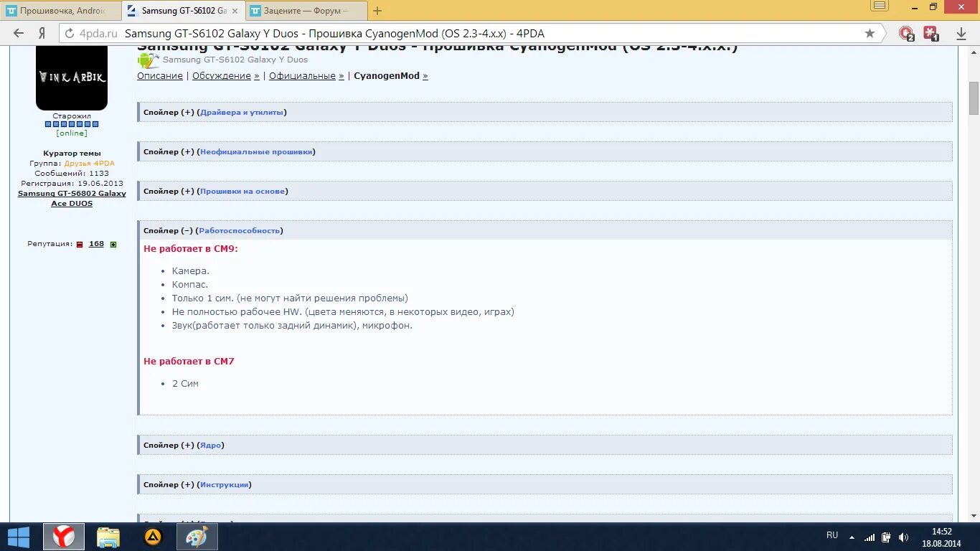Open a new tab with the plus button
The height and width of the screenshot is (551, 980).
377,11
